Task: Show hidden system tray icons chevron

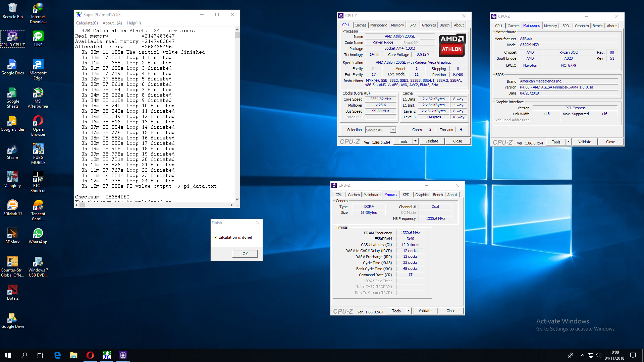Action: (x=582, y=355)
